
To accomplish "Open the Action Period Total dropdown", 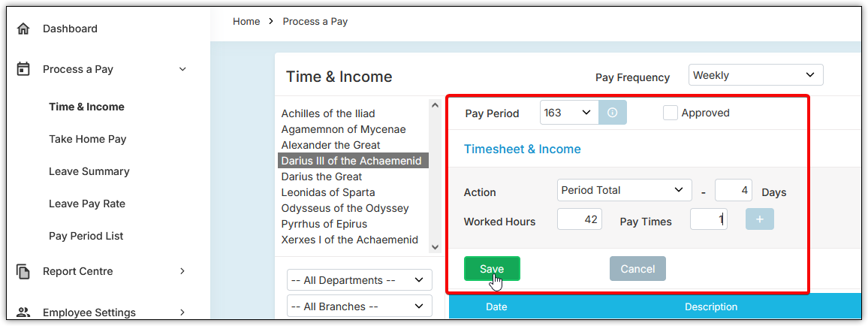I will [625, 190].
